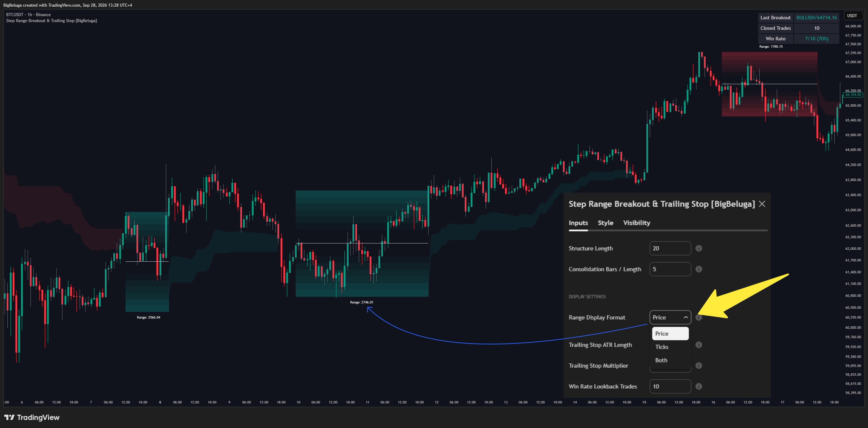This screenshot has width=868, height=428.
Task: Edit the Structure Length input field
Action: coord(670,248)
